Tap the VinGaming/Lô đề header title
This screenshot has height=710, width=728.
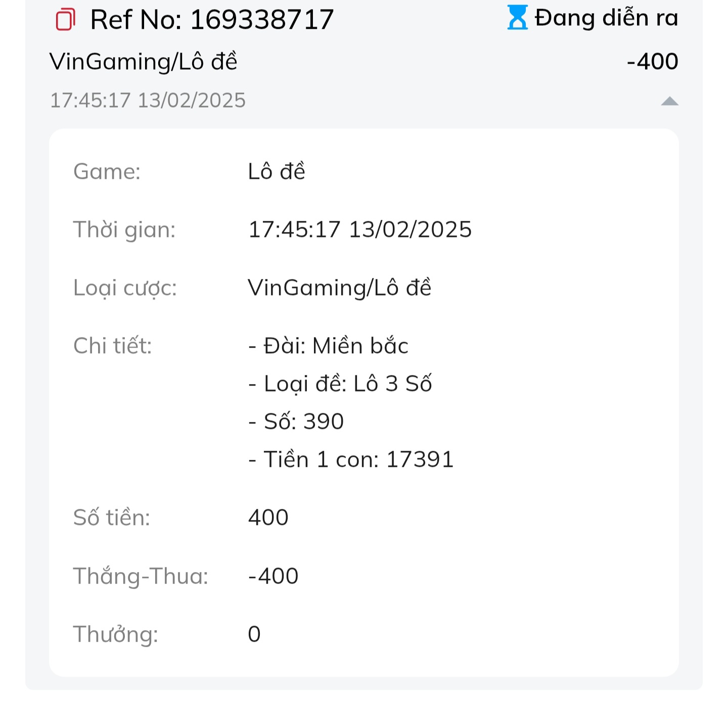(143, 62)
